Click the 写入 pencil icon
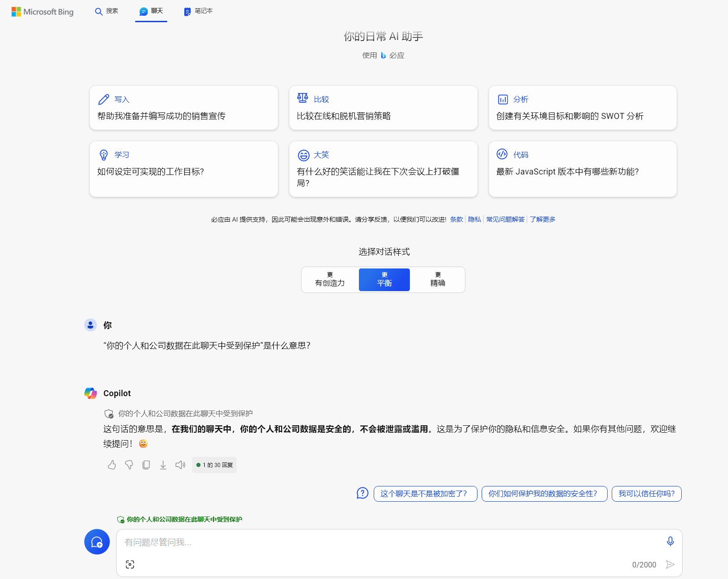 click(x=104, y=100)
